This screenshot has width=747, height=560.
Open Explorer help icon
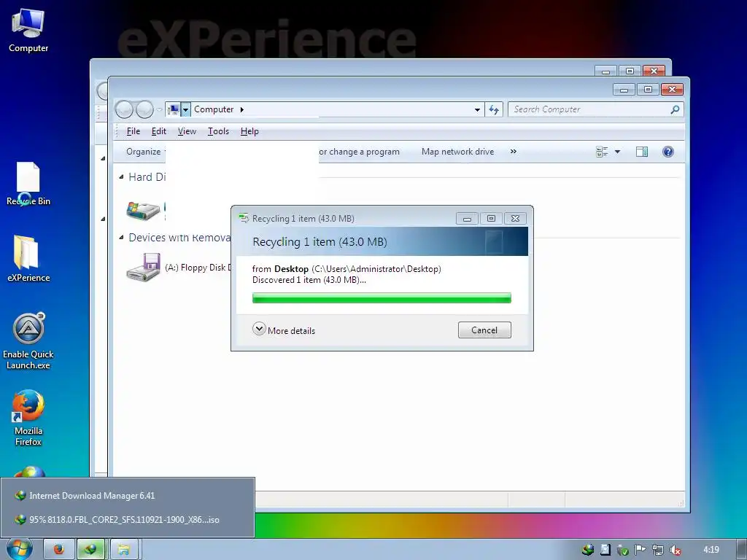668,152
